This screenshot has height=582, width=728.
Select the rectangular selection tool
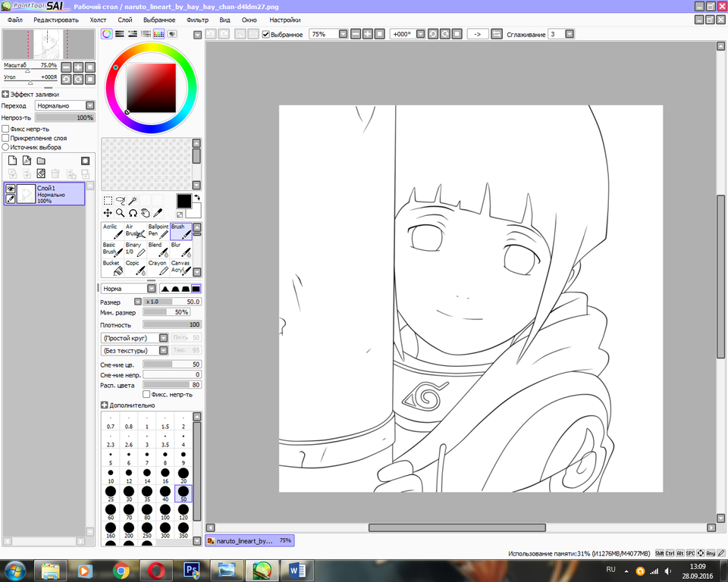[108, 201]
